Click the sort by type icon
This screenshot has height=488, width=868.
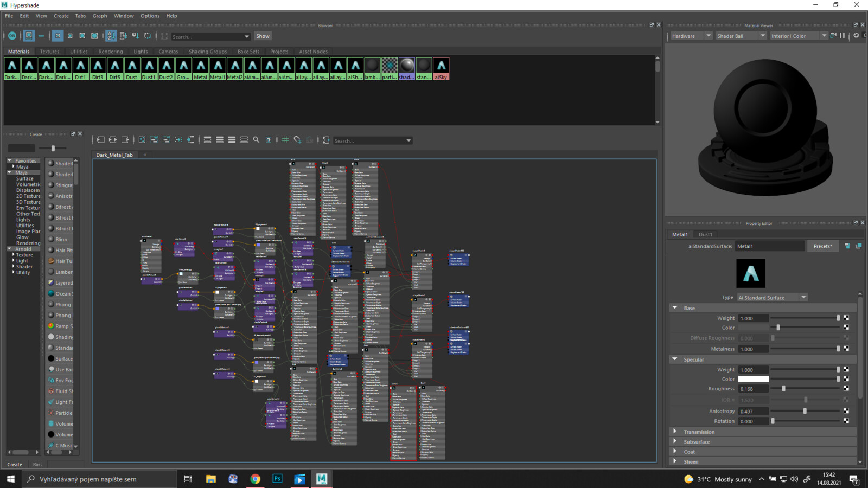click(x=123, y=36)
